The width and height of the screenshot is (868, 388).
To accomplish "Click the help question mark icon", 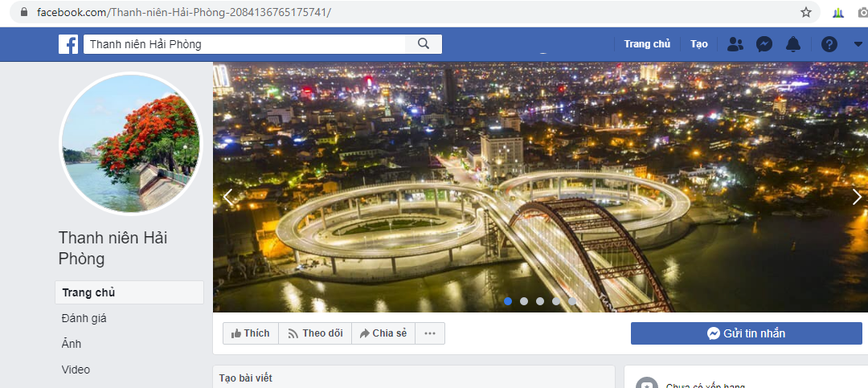I will [x=829, y=44].
